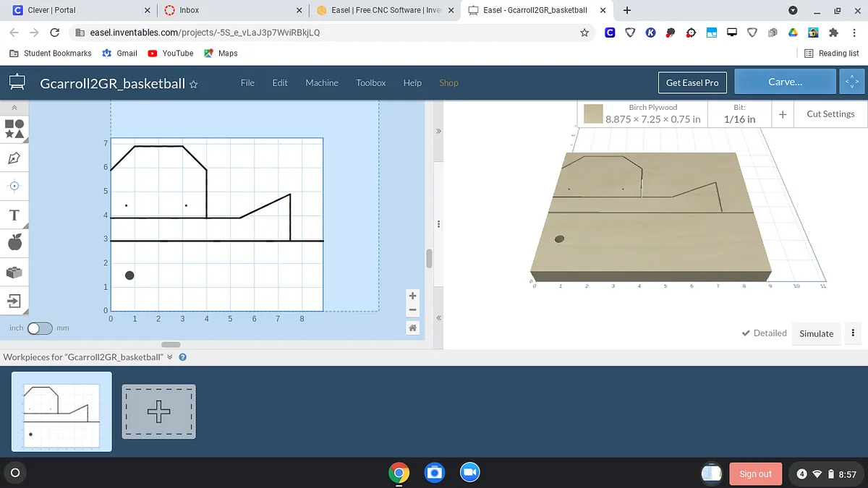The height and width of the screenshot is (488, 868).
Task: Open the Bit 1/16 in selector
Action: point(739,114)
